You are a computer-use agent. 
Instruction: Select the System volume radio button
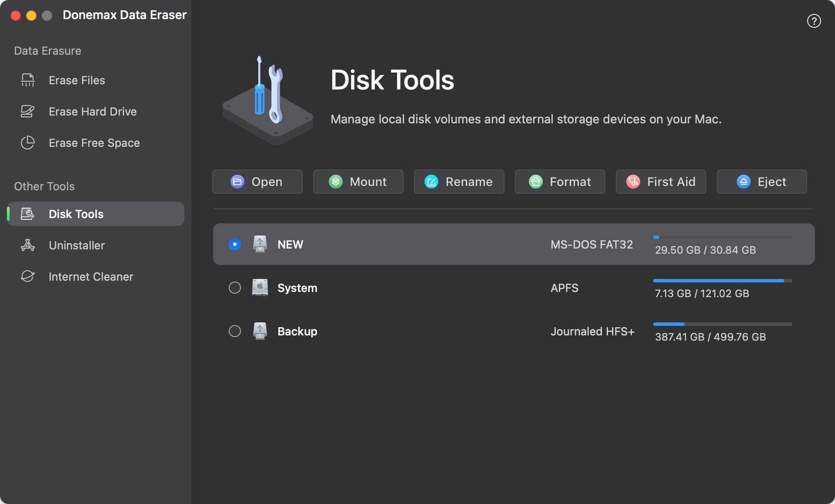tap(235, 288)
